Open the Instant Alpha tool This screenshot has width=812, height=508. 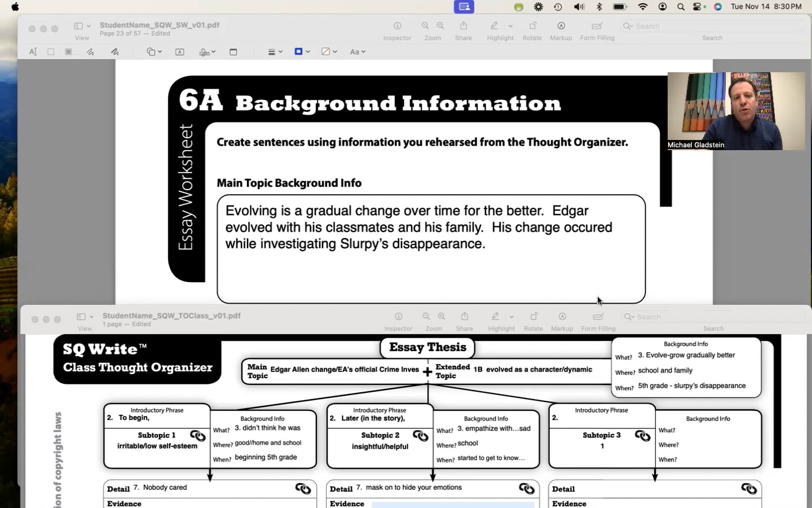tap(68, 51)
